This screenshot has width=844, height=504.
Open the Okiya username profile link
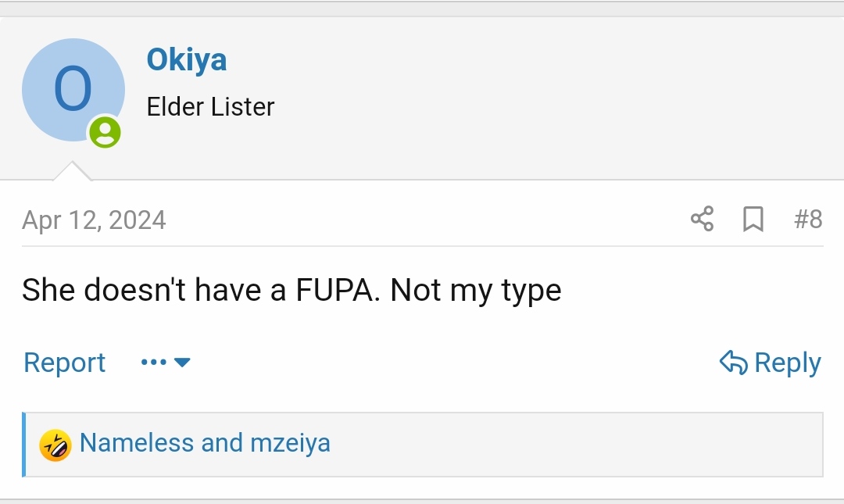pos(186,59)
